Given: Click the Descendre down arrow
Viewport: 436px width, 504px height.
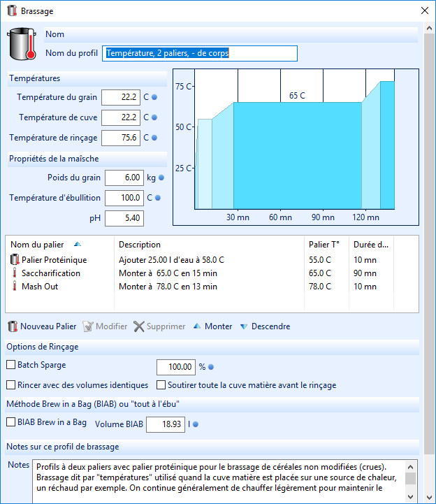Looking at the screenshot, I should coord(244,326).
